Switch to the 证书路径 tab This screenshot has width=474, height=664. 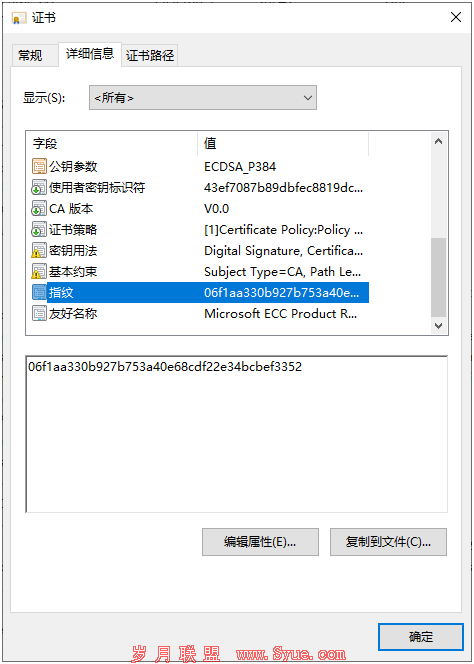point(150,55)
